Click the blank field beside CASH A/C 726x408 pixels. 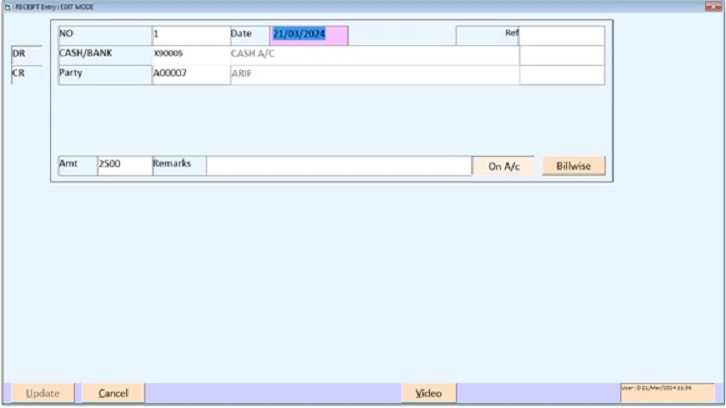coord(562,55)
